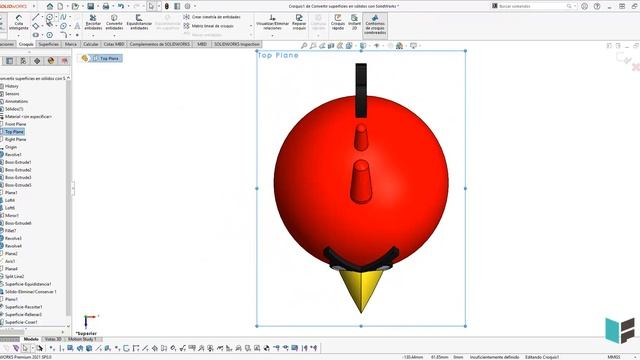Select Top Plane in feature tree
Screen dimensions: 640x360
[x=14, y=132]
